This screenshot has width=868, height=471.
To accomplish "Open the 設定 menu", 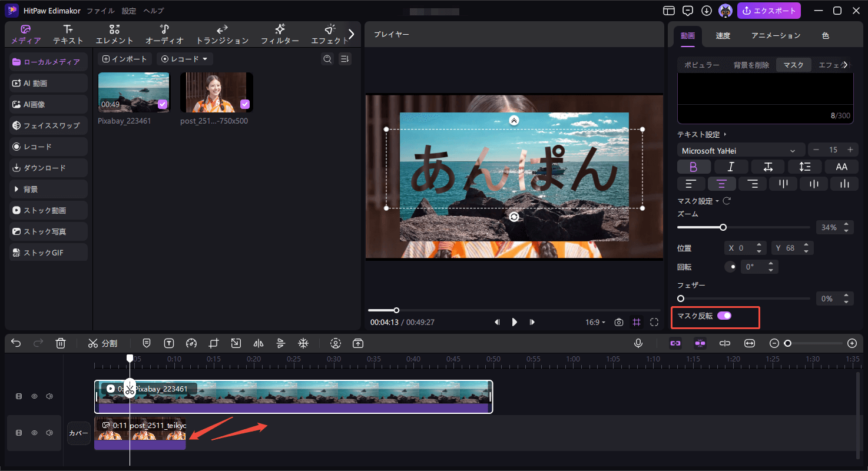I will click(129, 11).
